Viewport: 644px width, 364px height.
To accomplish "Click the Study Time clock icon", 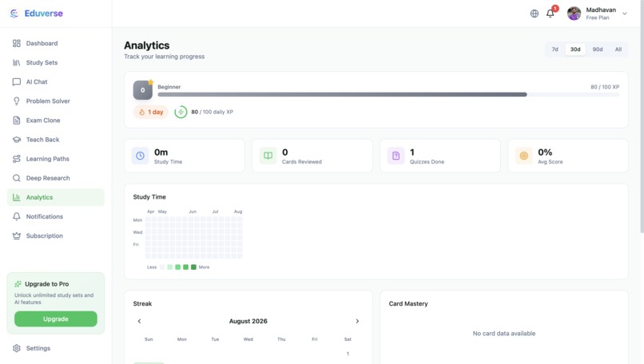I will [x=140, y=156].
